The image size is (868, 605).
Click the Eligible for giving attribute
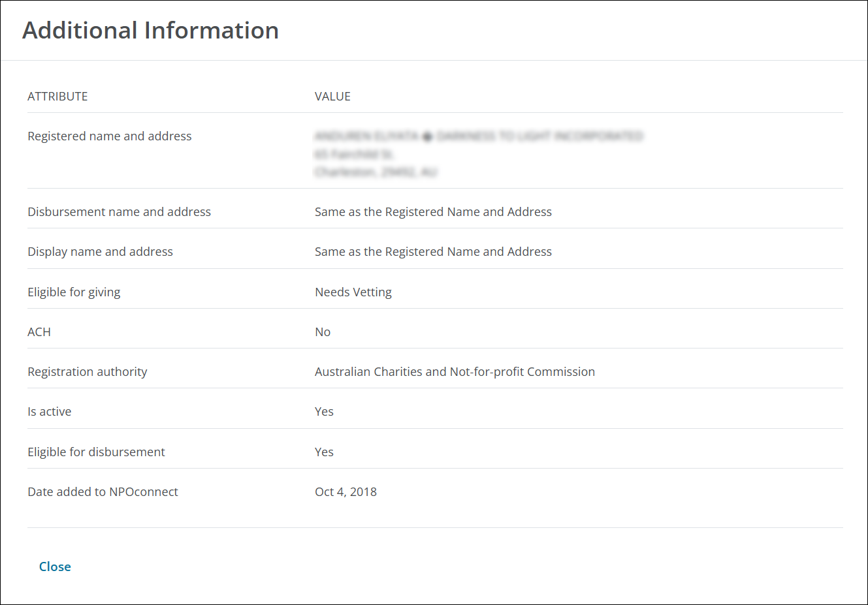[74, 292]
